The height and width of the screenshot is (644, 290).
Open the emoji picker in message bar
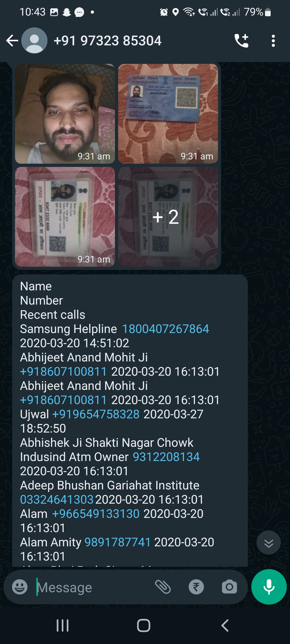[20, 587]
